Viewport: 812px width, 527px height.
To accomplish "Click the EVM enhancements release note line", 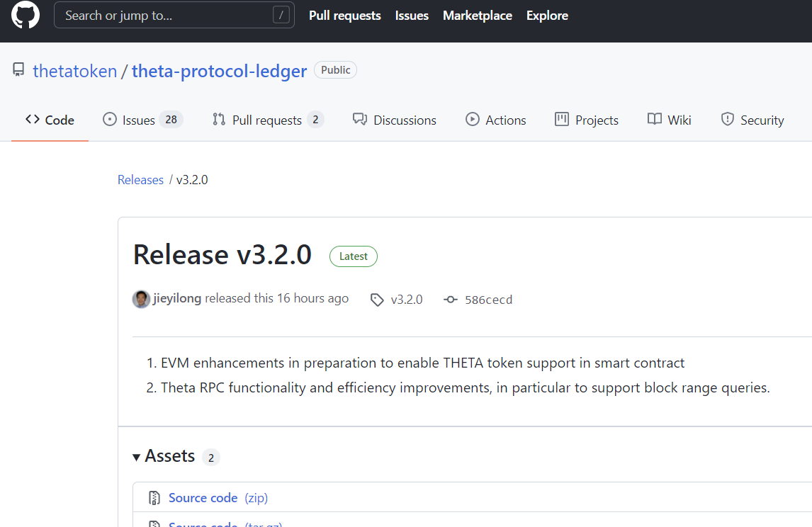I will click(x=422, y=363).
